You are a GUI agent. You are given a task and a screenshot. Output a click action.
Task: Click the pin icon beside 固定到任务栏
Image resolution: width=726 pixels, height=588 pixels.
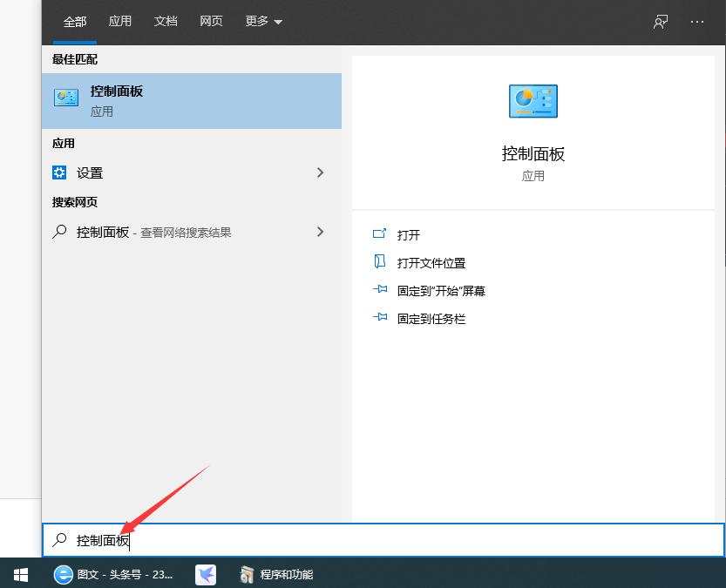click(380, 318)
